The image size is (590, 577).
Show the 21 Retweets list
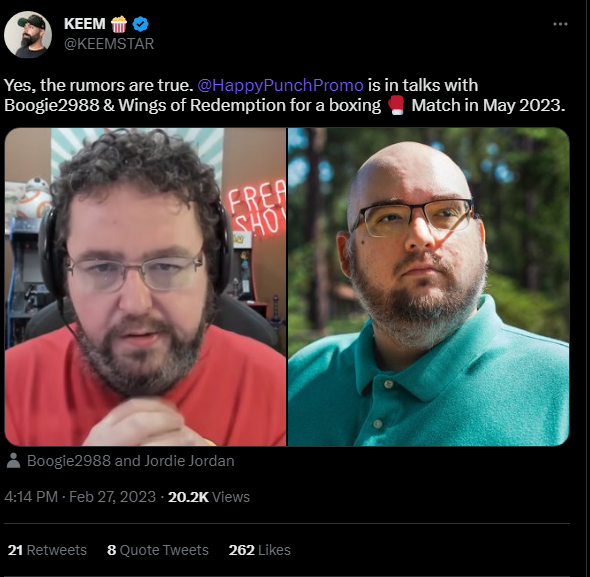point(47,550)
